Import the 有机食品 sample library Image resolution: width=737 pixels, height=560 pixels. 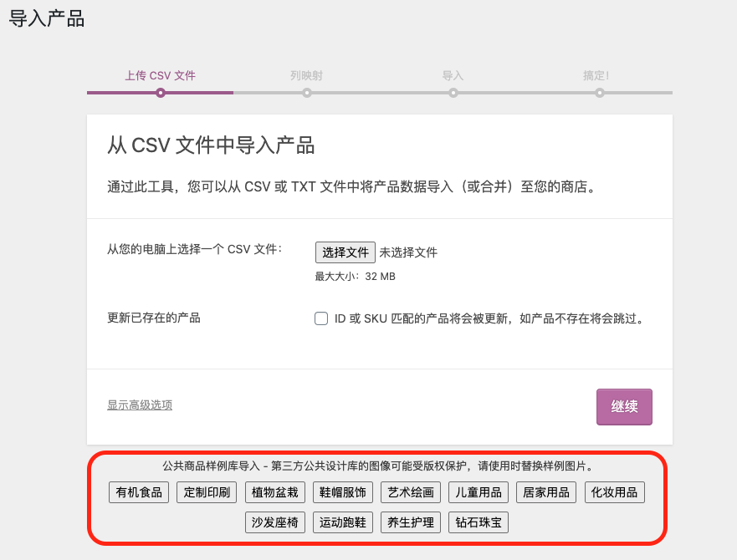[x=139, y=492]
